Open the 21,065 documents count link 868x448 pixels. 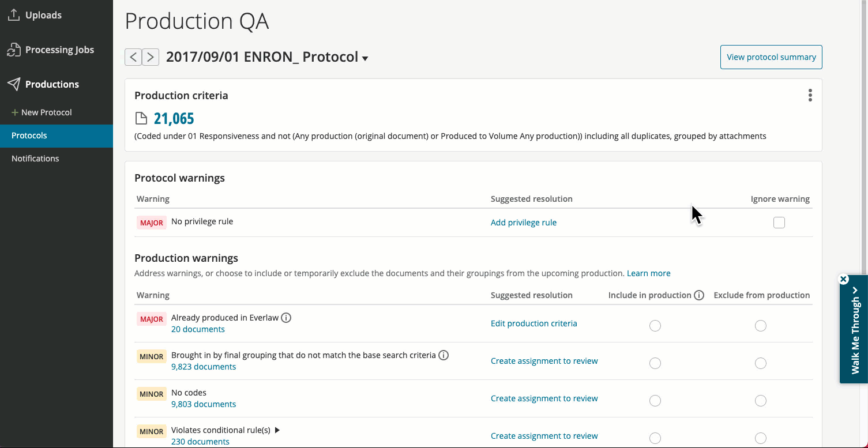pos(174,119)
